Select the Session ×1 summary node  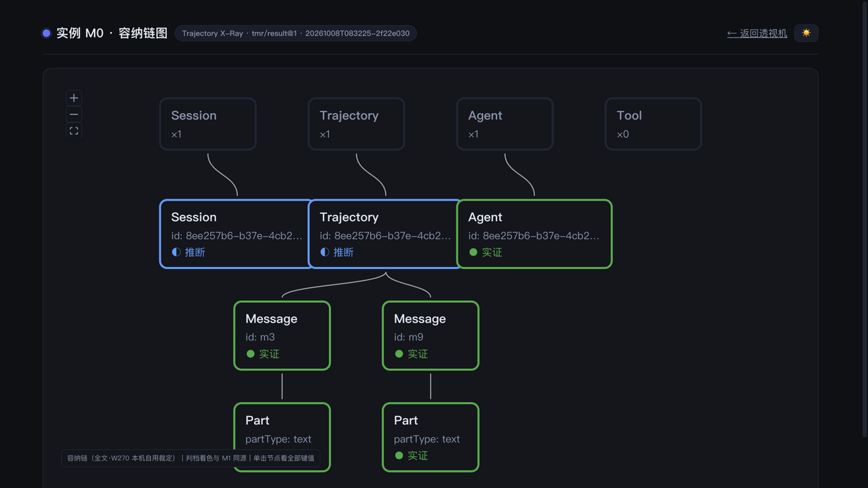(208, 124)
